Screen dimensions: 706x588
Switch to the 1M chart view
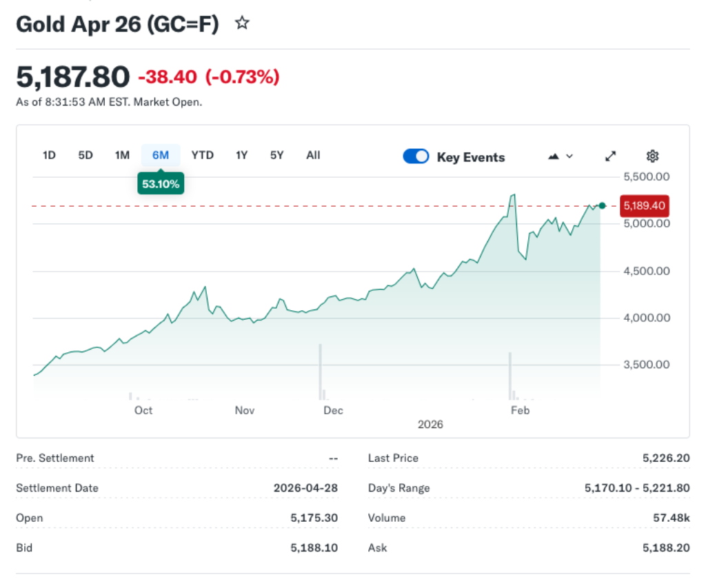click(x=122, y=155)
